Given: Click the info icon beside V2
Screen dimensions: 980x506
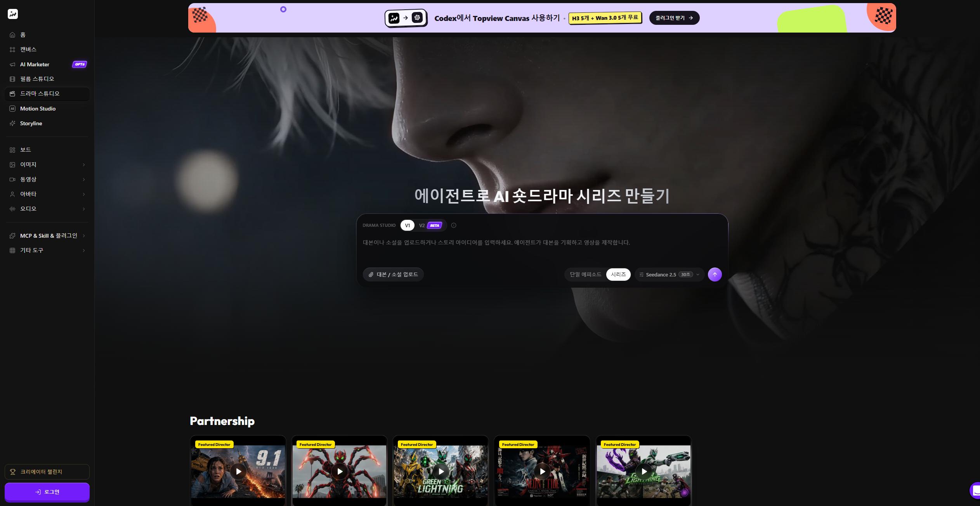Looking at the screenshot, I should pyautogui.click(x=454, y=225).
